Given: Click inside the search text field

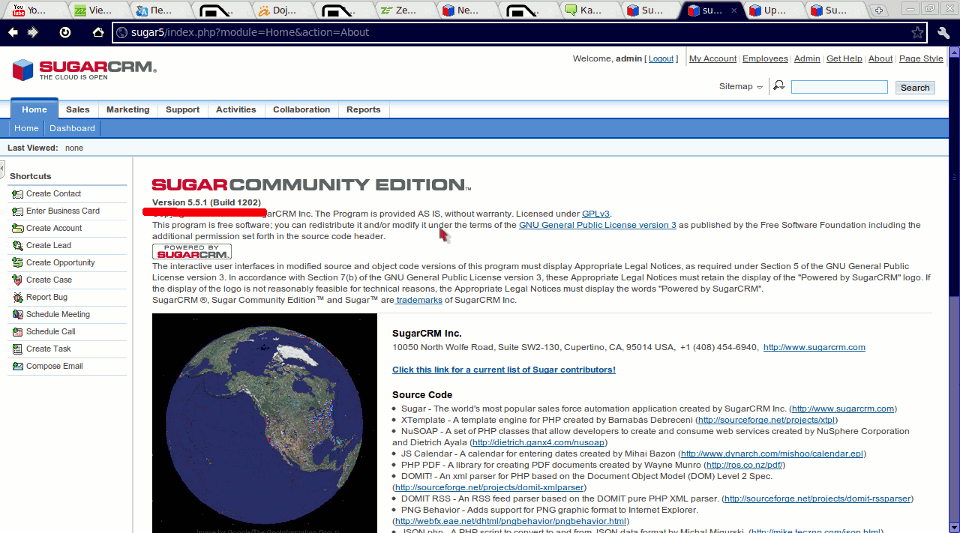Looking at the screenshot, I should click(838, 88).
